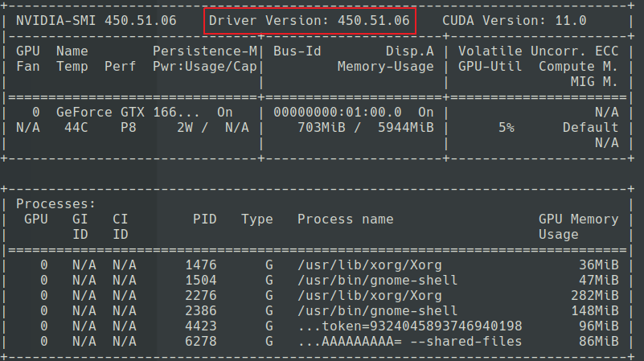Click the GeForce GTX 166... GPU name

[x=128, y=112]
